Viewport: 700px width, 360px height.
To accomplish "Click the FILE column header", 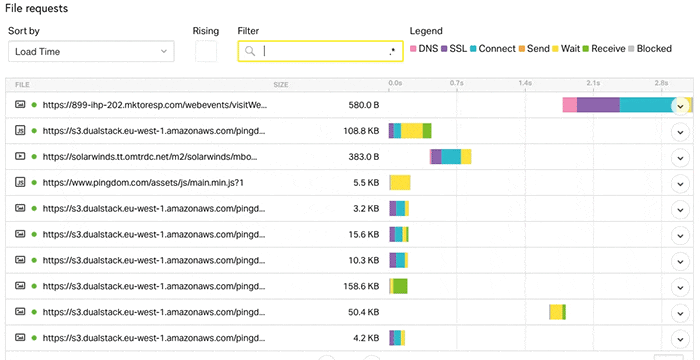I will pyautogui.click(x=22, y=84).
